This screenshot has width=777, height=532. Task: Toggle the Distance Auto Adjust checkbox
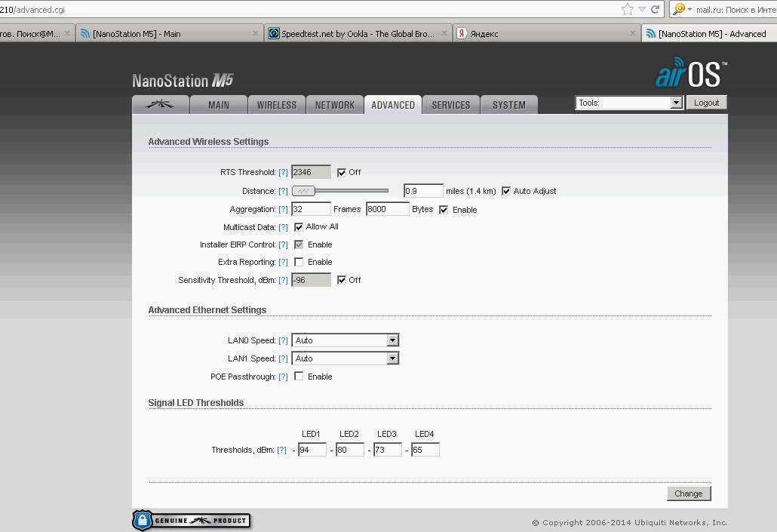point(506,191)
